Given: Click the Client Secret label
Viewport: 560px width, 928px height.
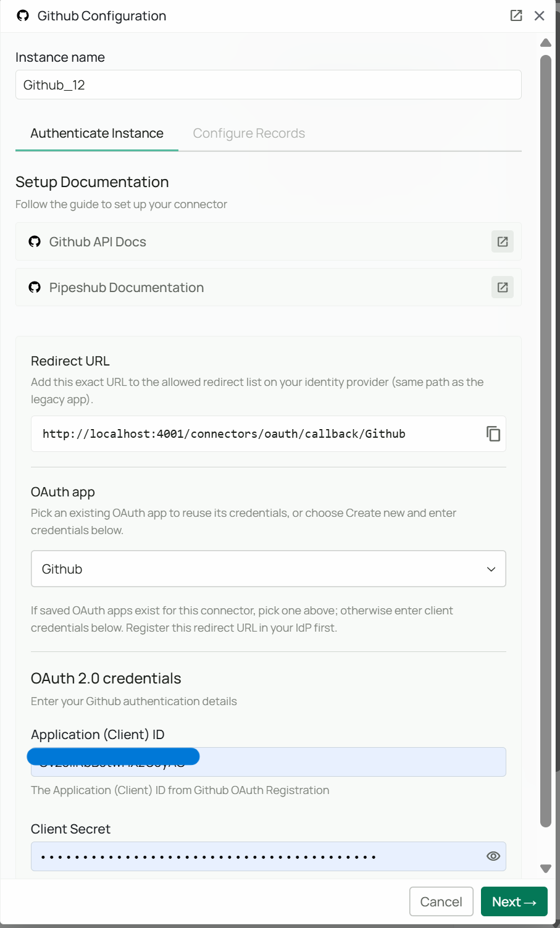Looking at the screenshot, I should pos(70,829).
